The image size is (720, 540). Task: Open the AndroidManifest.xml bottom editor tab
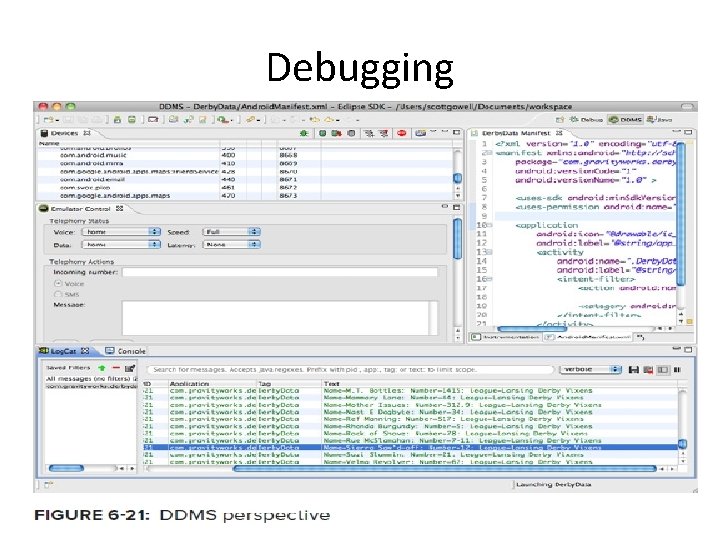pyautogui.click(x=589, y=337)
